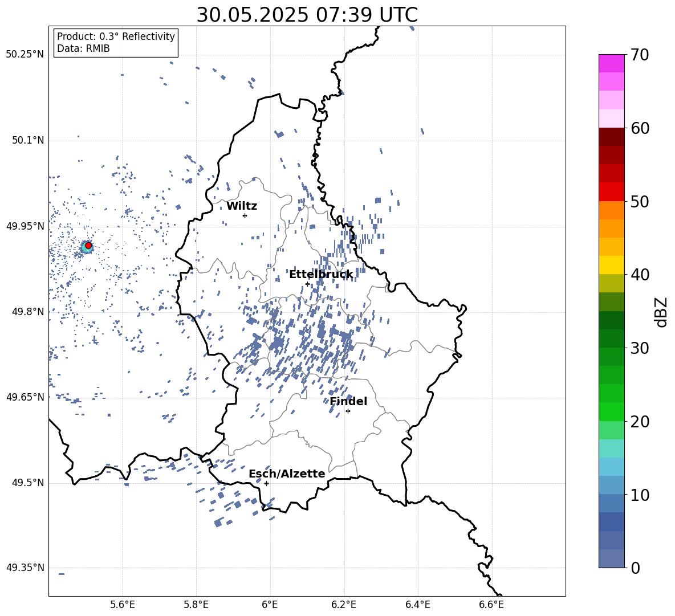Click the Ettelbruck location cross marker
Screen dimensions: 675x616
[307, 284]
